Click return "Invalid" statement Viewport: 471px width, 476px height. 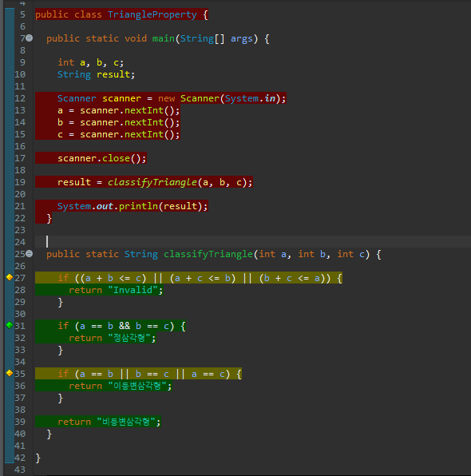pos(116,290)
